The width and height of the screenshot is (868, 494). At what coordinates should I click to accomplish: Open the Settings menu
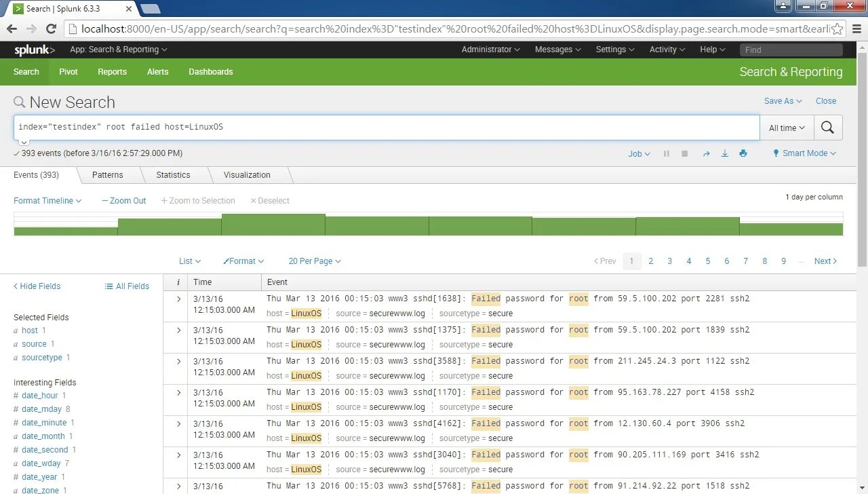(615, 50)
